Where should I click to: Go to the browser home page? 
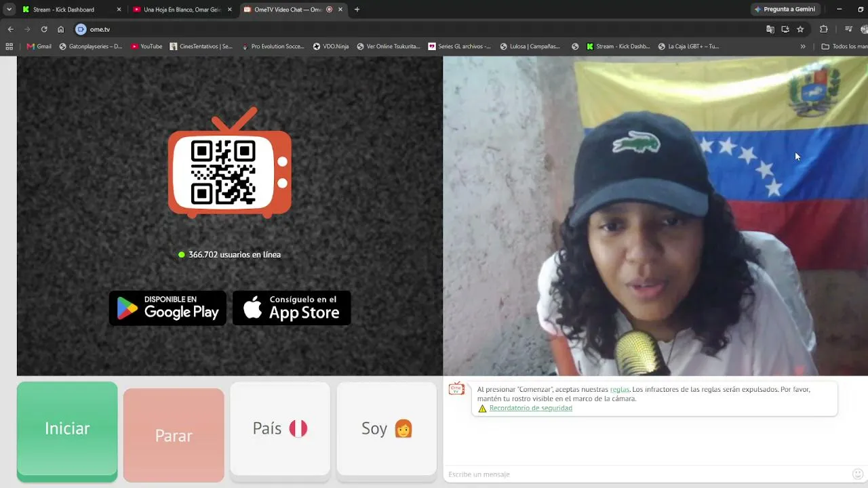click(61, 29)
